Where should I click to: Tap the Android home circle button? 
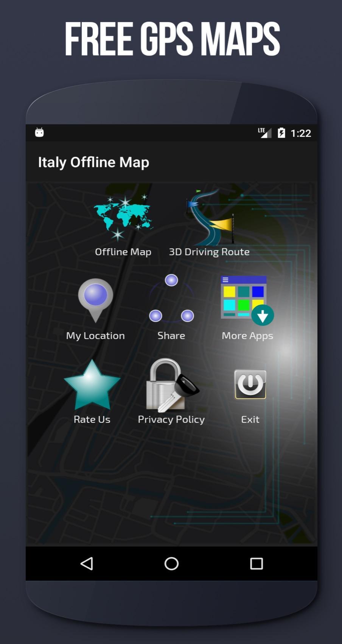click(171, 564)
